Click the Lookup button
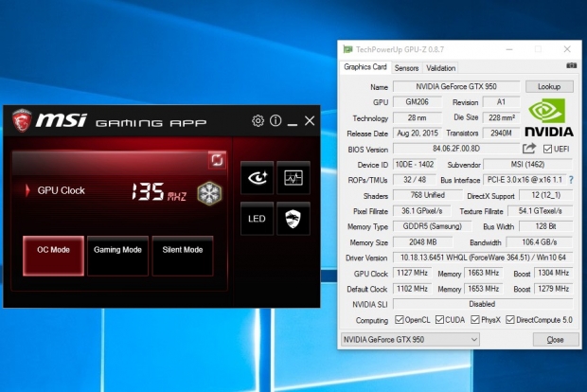 tap(549, 86)
